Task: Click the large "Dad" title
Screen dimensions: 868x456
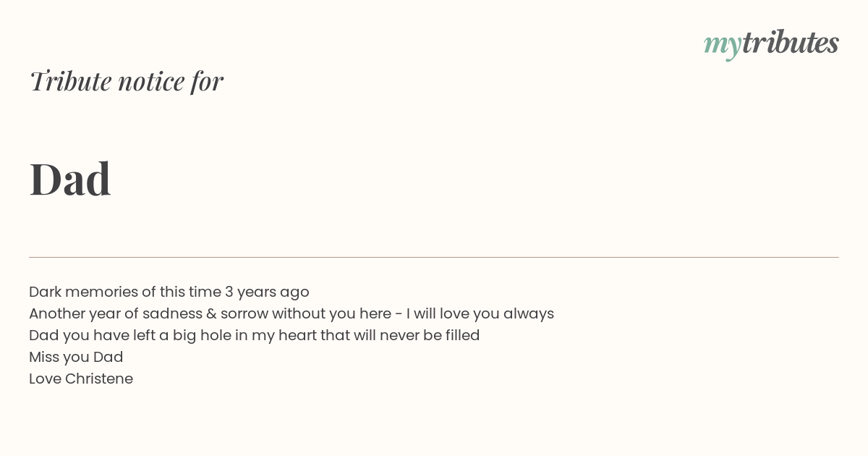Action: [70, 179]
